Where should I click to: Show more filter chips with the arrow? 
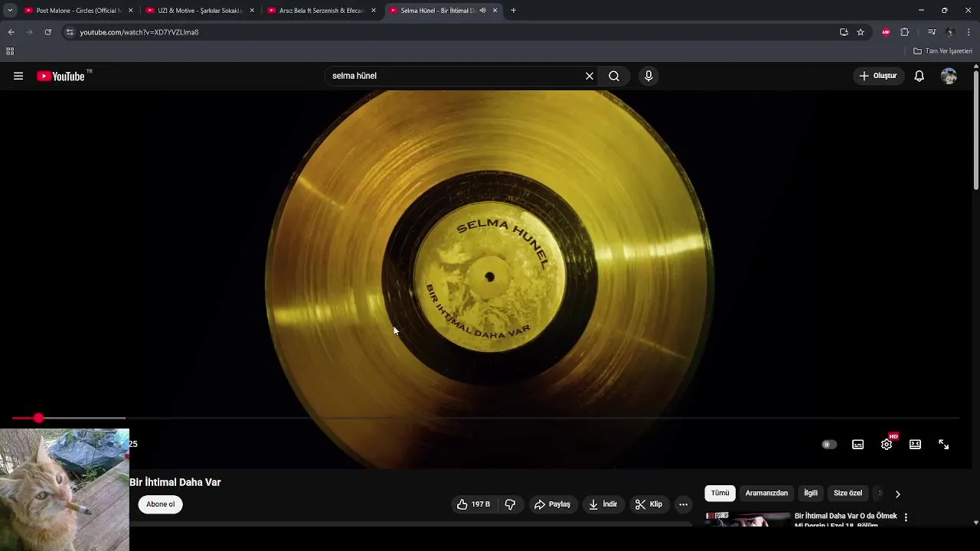[897, 494]
